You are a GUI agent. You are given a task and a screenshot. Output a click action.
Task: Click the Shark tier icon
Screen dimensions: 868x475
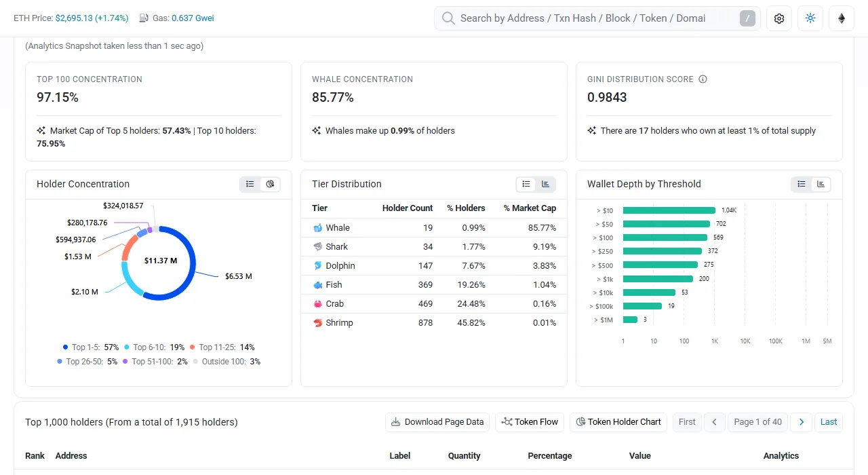(317, 247)
